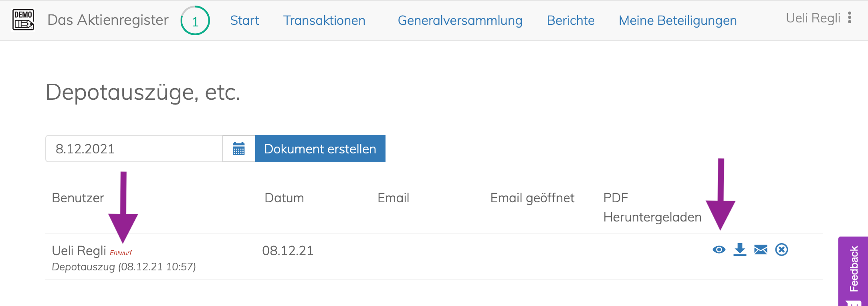Open the Transaktionen menu

pyautogui.click(x=324, y=20)
